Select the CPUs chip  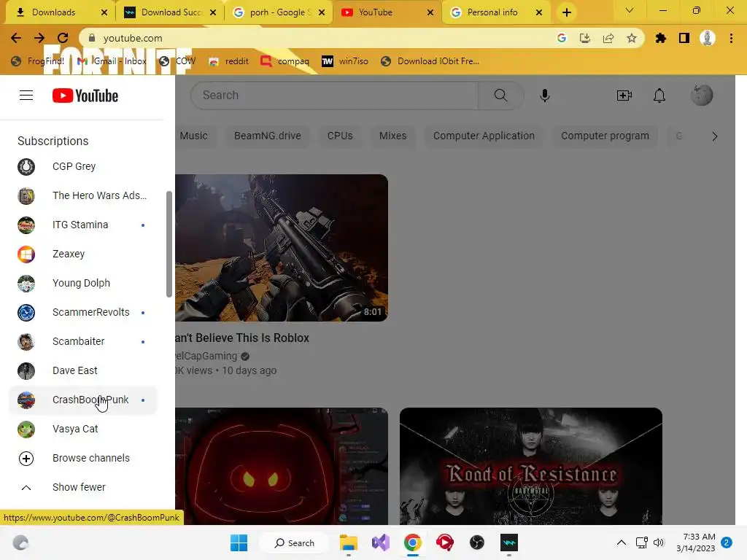(340, 136)
